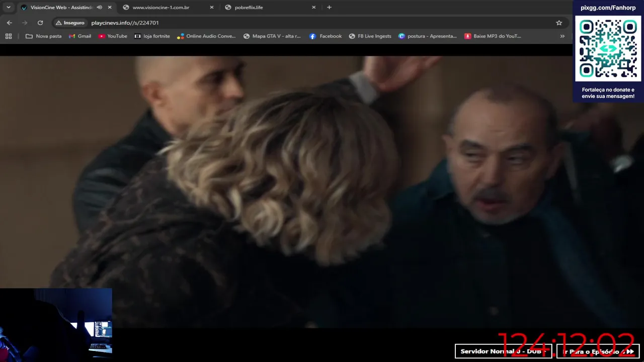
Task: Open the apps grid shortcut
Action: [9, 36]
